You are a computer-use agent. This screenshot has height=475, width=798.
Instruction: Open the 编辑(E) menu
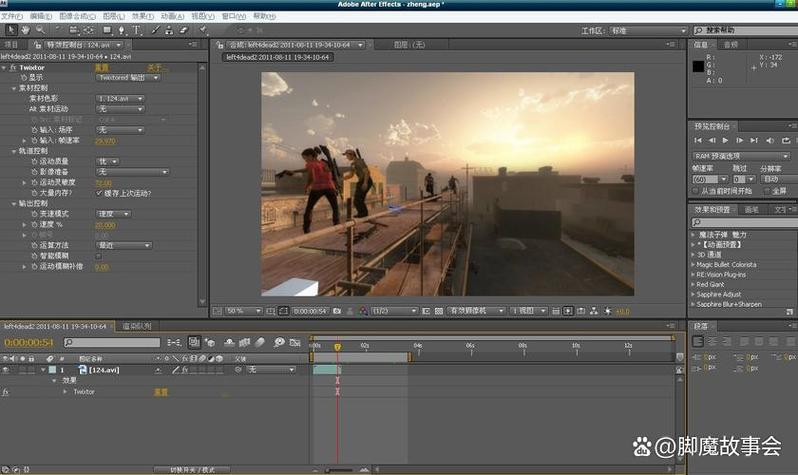tap(40, 16)
